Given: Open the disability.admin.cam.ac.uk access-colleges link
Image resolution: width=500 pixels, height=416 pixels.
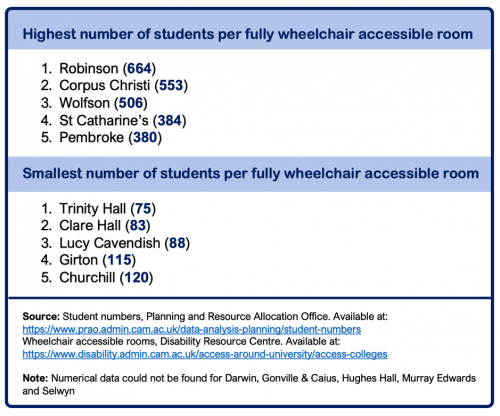Looking at the screenshot, I should coord(205,354).
